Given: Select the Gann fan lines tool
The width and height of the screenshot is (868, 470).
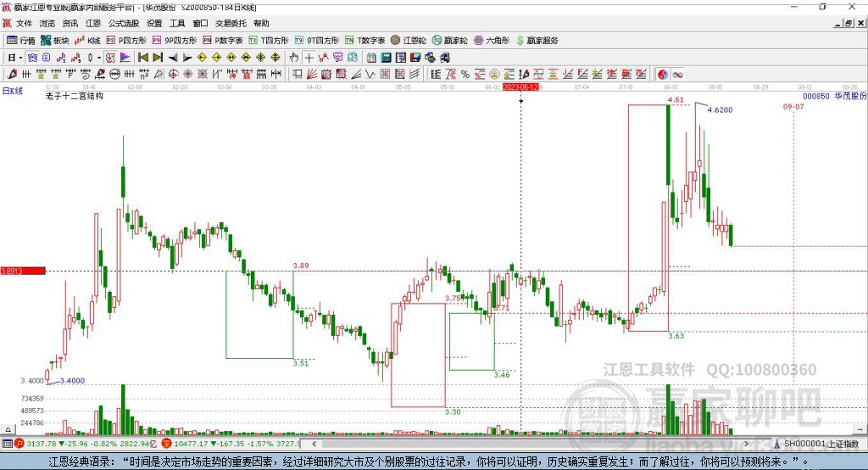Looking at the screenshot, I should tap(312, 74).
